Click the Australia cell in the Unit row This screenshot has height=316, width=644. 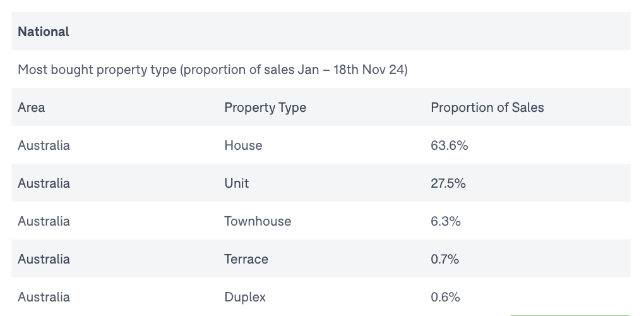coord(44,183)
